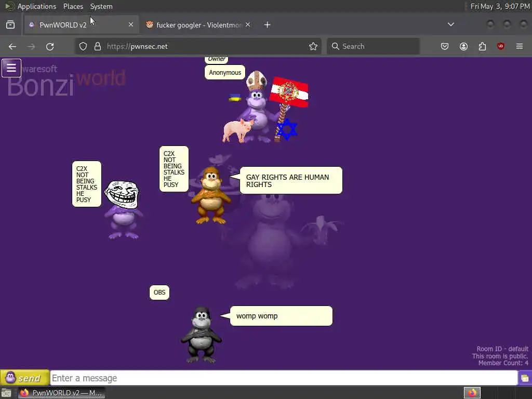Click the Firefox icon in bottom tray

pyautogui.click(x=472, y=393)
